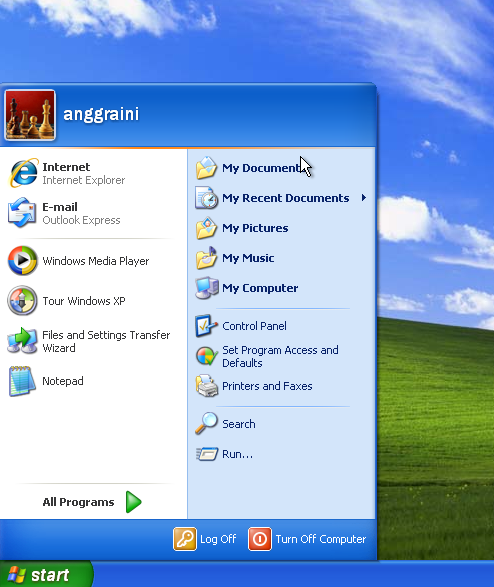Click the chess user account picture

tap(30, 115)
